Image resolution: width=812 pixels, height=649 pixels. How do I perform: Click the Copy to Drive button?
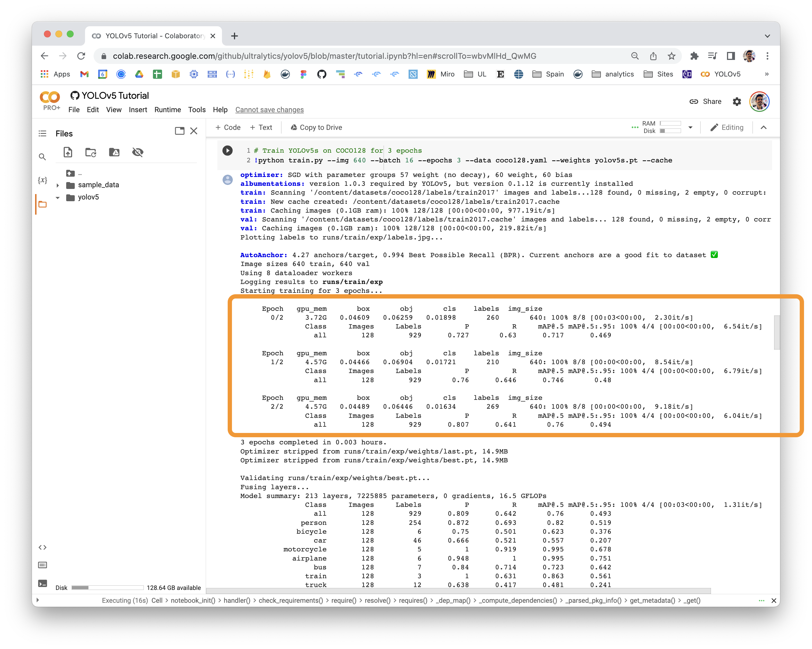316,127
